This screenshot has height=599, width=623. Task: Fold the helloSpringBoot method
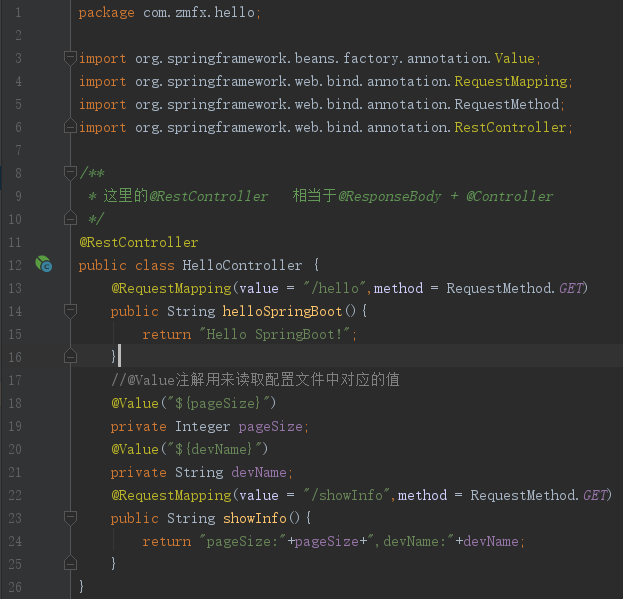70,311
